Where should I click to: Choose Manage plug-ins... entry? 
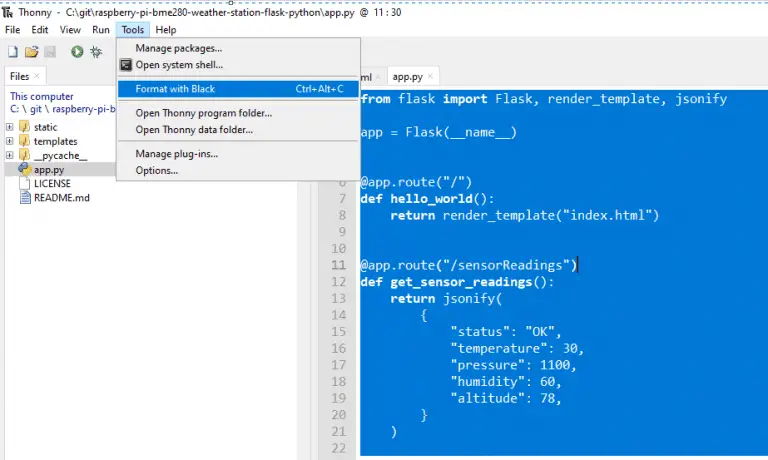pos(239,153)
